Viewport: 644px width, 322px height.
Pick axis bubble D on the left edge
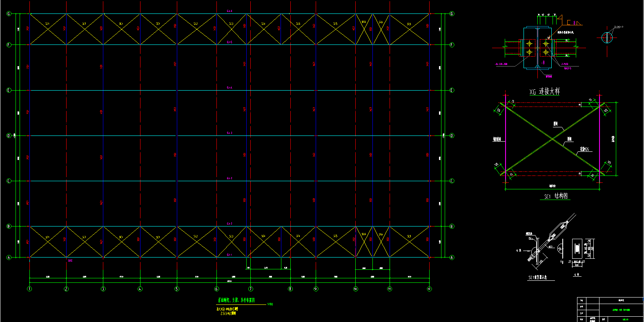pyautogui.click(x=9, y=135)
